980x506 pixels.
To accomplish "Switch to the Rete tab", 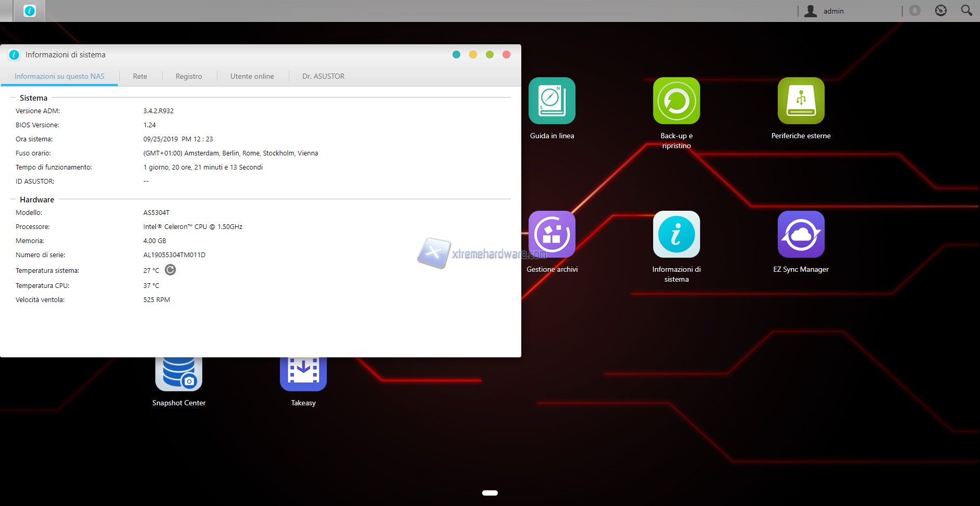I will (x=140, y=76).
